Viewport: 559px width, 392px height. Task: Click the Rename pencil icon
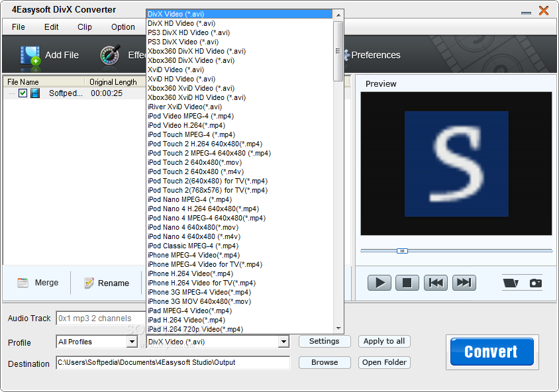[x=89, y=283]
